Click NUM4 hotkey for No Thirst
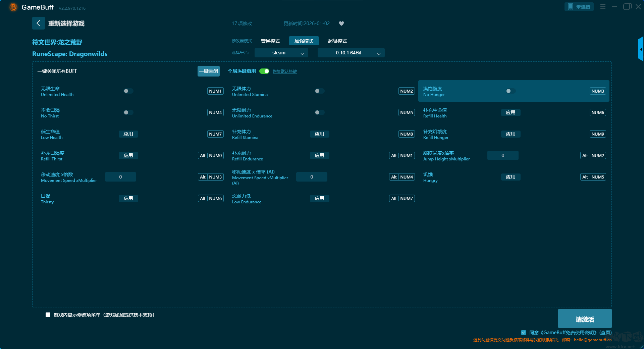644x349 pixels. 215,112
